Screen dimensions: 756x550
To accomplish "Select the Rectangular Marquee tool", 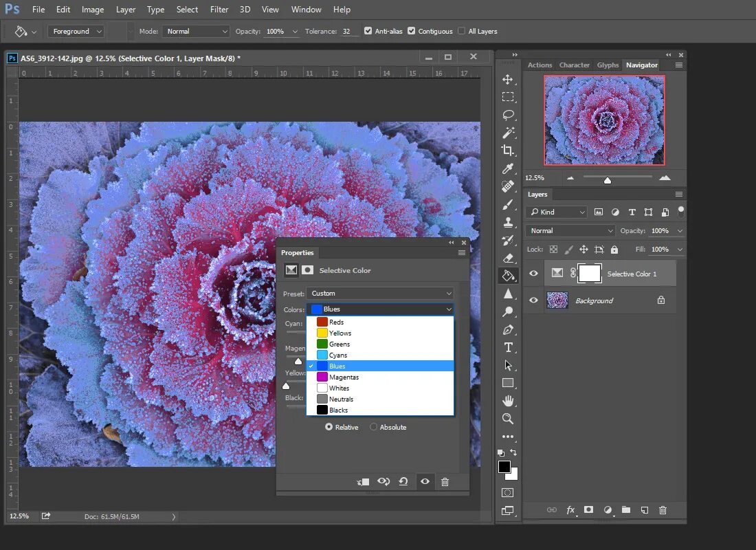I will (x=508, y=97).
